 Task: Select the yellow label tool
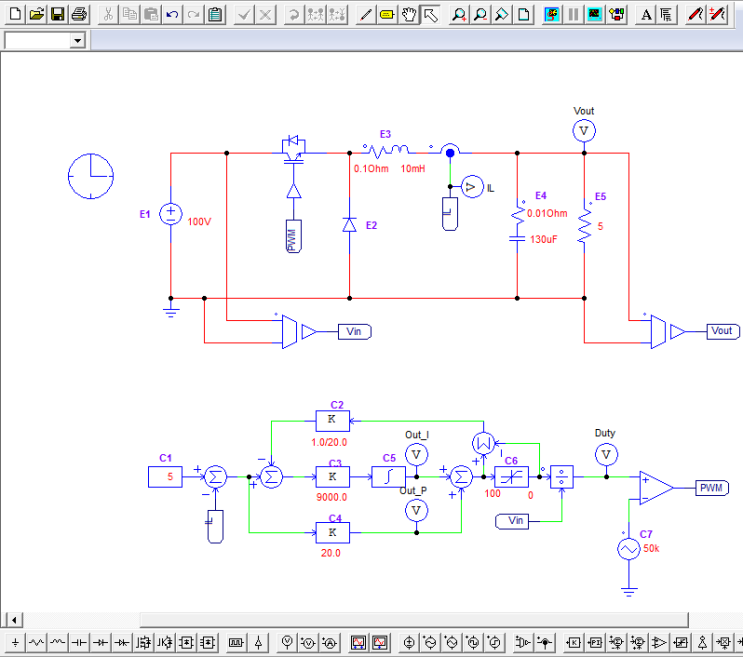point(387,15)
